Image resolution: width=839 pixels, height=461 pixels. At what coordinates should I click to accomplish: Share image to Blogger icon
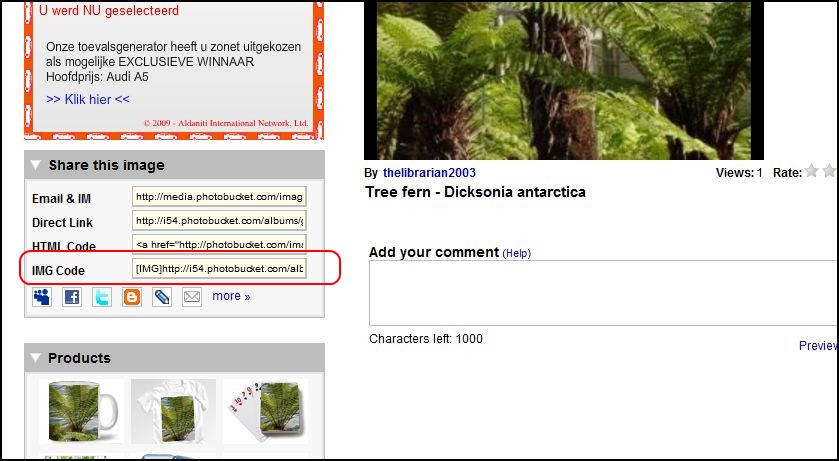point(132,297)
